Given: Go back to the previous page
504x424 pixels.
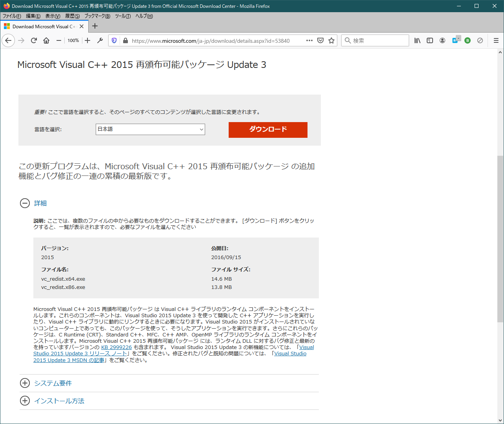Looking at the screenshot, I should point(9,40).
